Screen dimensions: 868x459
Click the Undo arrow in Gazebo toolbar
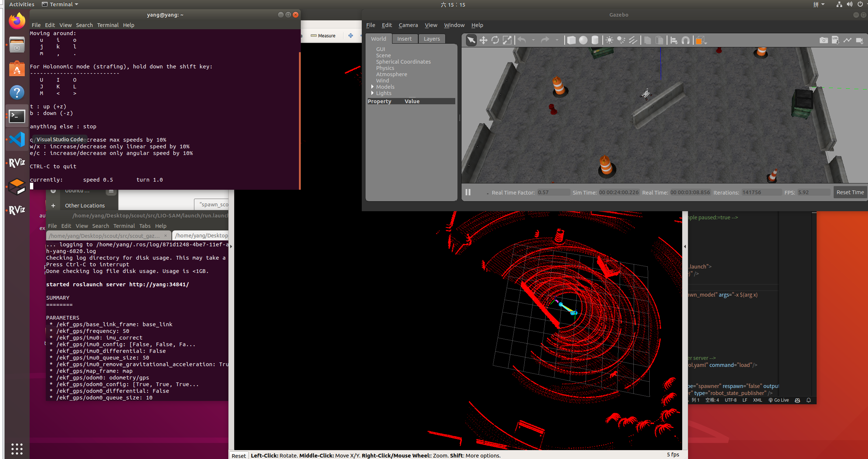(521, 40)
